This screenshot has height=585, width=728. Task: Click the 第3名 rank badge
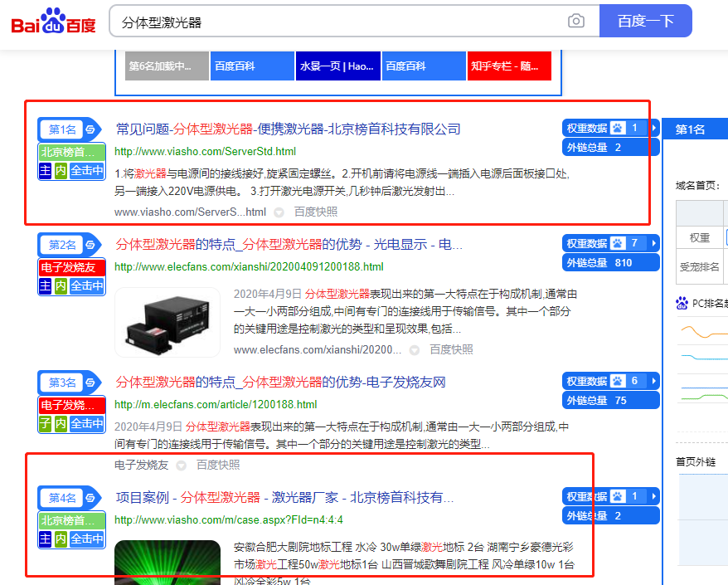tap(61, 383)
